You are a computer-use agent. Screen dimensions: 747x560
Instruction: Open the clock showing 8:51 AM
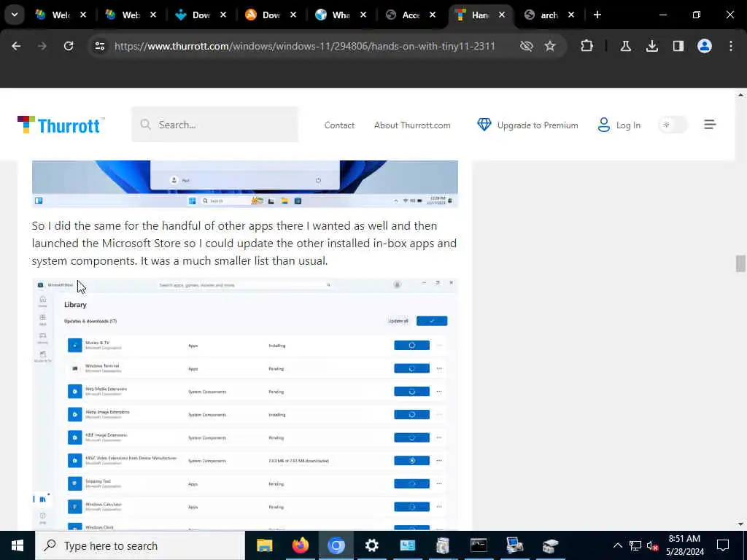coord(684,545)
